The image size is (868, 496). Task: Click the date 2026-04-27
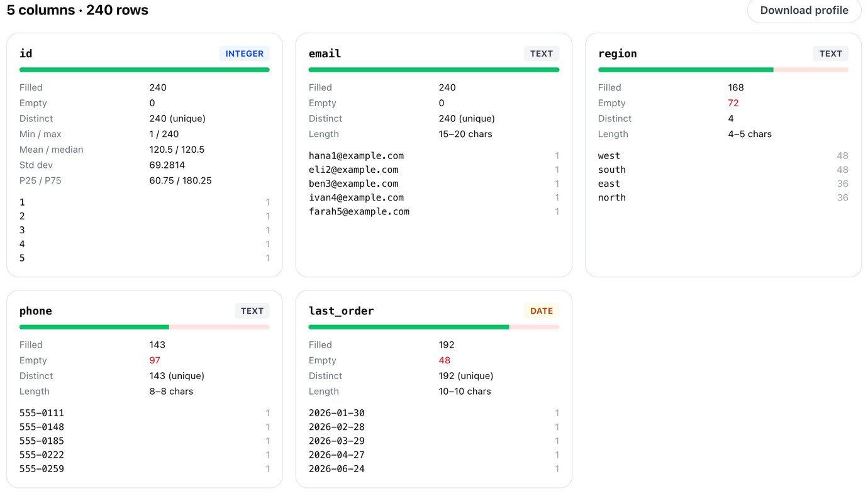pyautogui.click(x=337, y=455)
